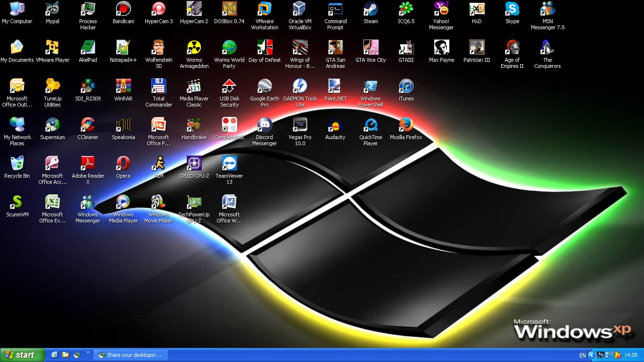
Task: Select the Notepad++ desktop icon
Action: pos(123,48)
